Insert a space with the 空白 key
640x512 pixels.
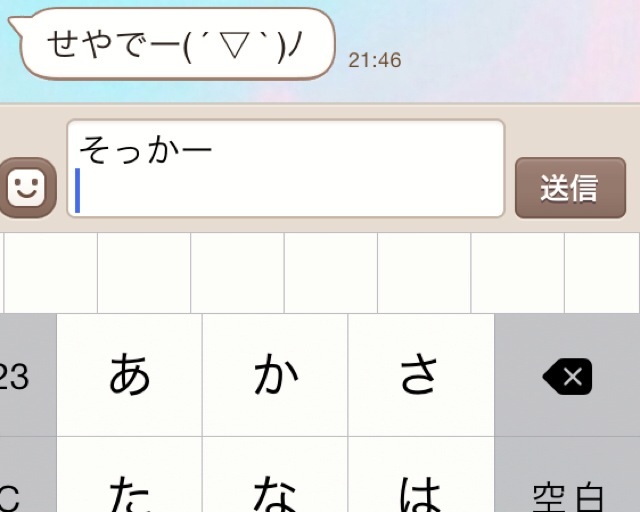567,474
